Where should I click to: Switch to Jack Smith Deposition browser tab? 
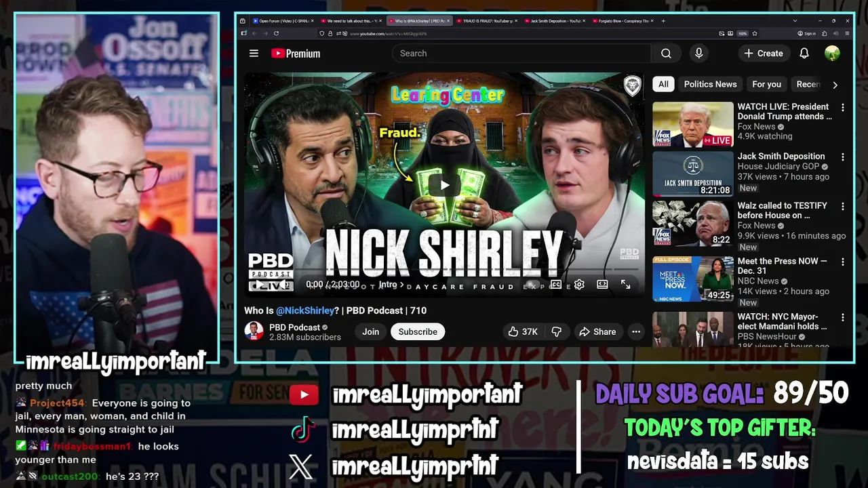(555, 21)
